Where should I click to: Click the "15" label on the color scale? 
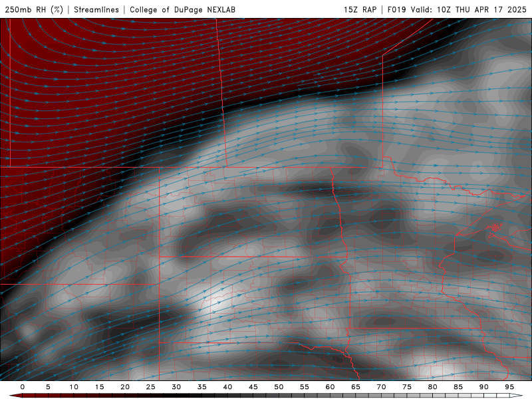click(99, 387)
